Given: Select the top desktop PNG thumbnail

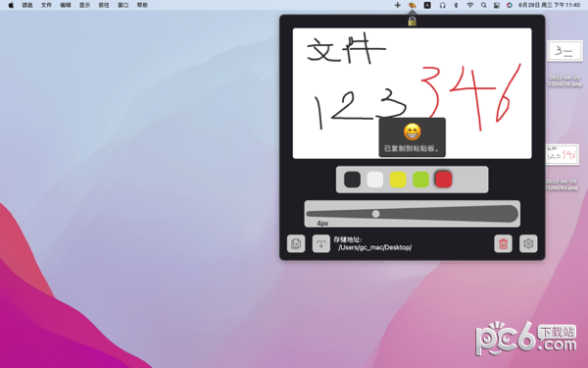Looking at the screenshot, I should (x=564, y=51).
